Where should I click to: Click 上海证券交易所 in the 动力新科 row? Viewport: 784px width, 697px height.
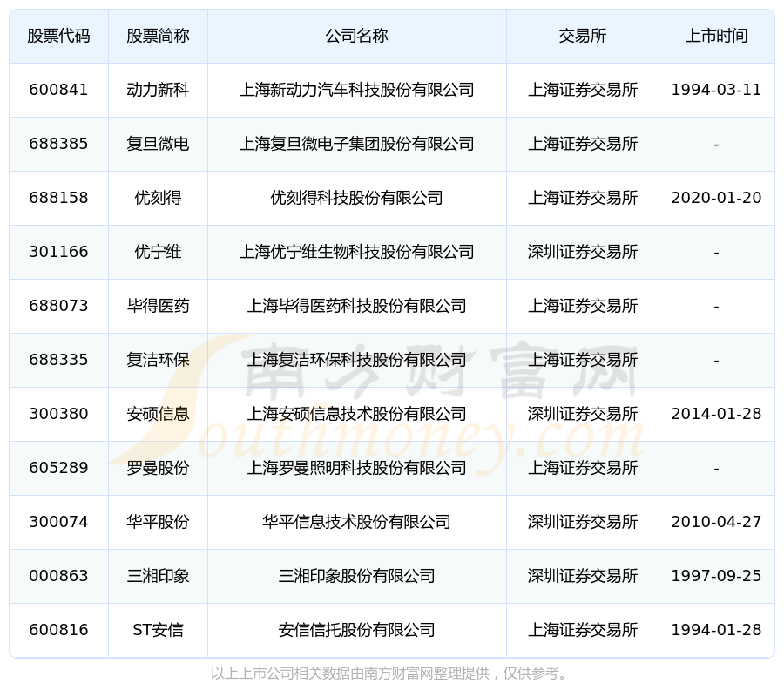pyautogui.click(x=583, y=90)
